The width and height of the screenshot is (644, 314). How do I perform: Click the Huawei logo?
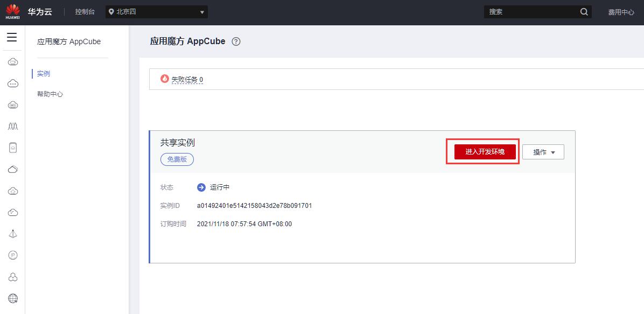click(x=13, y=12)
